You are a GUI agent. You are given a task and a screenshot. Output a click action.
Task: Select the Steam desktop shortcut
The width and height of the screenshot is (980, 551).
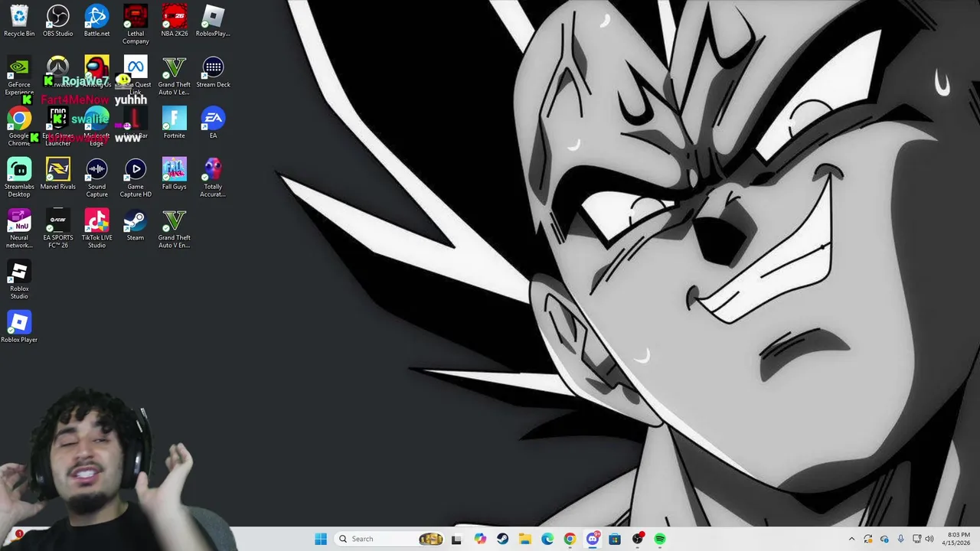pyautogui.click(x=136, y=225)
